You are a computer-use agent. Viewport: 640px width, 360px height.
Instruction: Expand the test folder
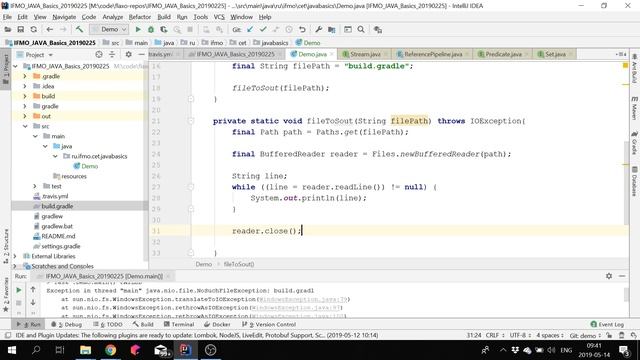(x=35, y=186)
